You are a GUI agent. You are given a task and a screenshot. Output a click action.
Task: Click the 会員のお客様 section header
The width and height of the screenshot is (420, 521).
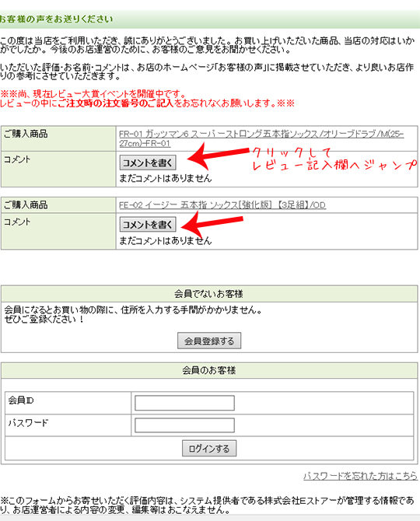click(x=209, y=370)
